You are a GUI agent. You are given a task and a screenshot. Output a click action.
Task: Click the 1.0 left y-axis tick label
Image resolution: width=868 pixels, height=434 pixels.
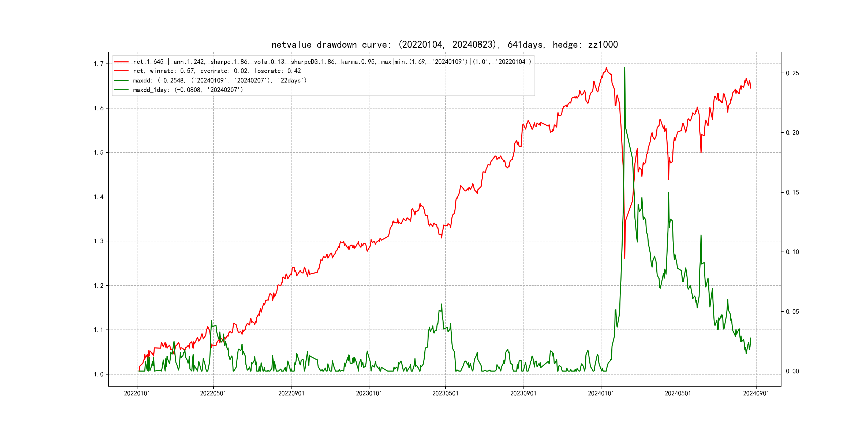[x=98, y=374]
